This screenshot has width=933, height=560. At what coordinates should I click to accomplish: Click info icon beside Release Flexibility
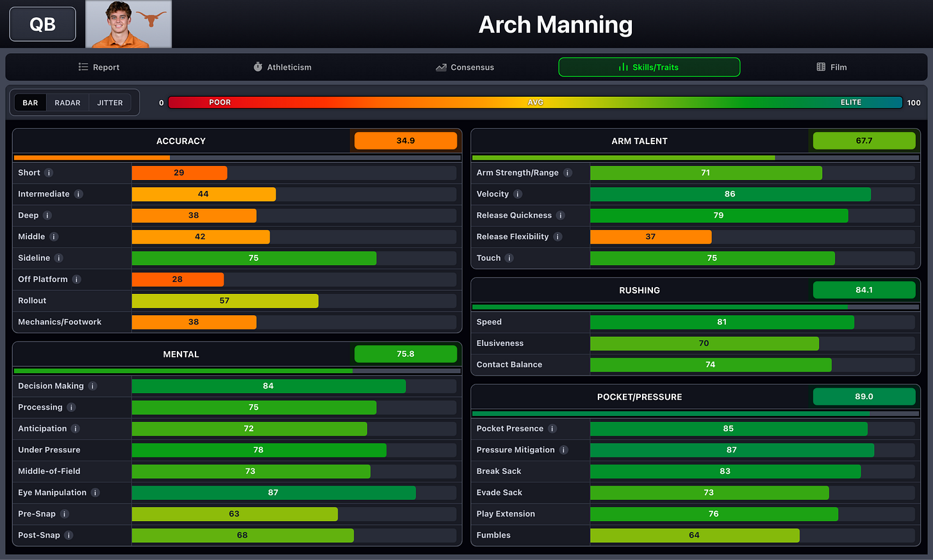coord(557,236)
